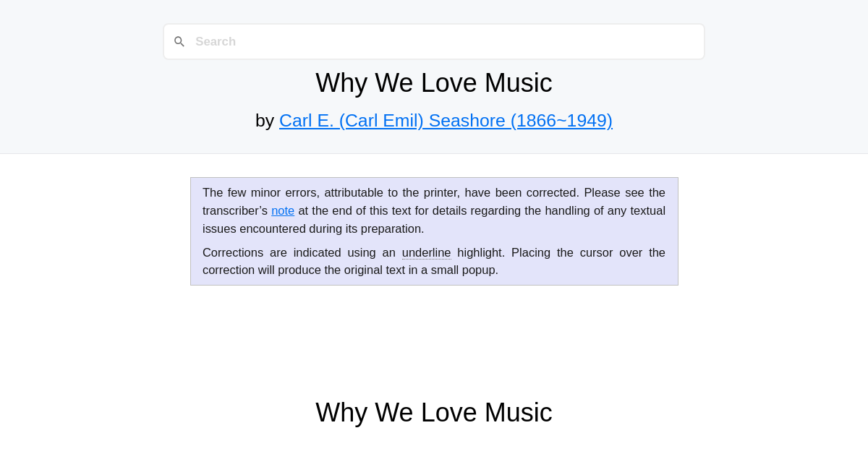This screenshot has height=454, width=868.
Task: Click the first paragraph of the notice
Action: pyautogui.click(x=434, y=210)
